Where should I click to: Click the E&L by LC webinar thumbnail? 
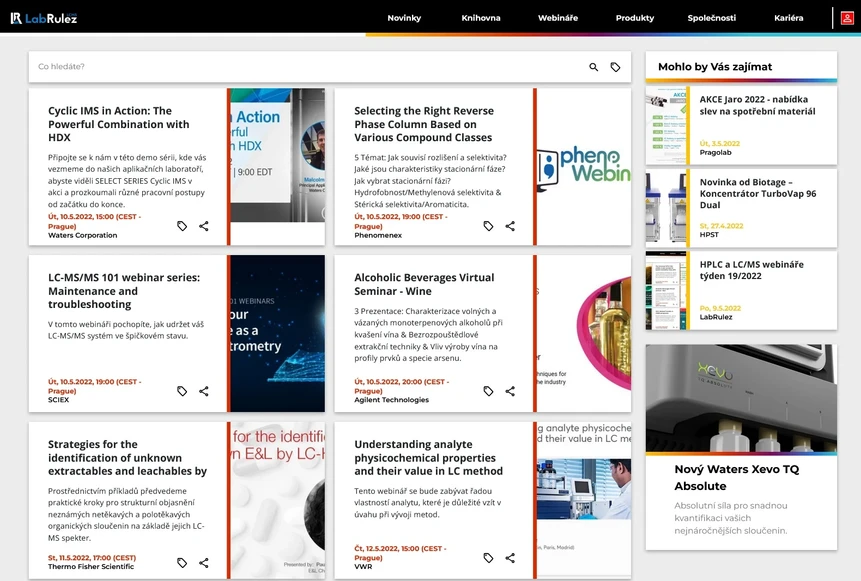277,500
